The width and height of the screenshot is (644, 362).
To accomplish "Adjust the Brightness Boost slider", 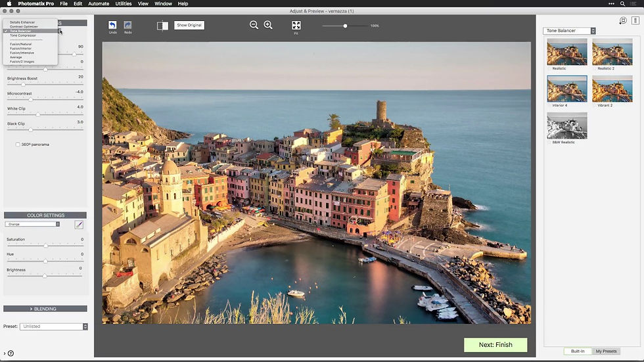I will pyautogui.click(x=45, y=84).
